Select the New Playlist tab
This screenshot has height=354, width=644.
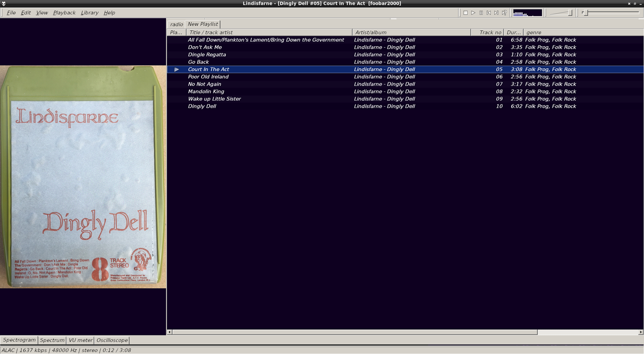(203, 24)
